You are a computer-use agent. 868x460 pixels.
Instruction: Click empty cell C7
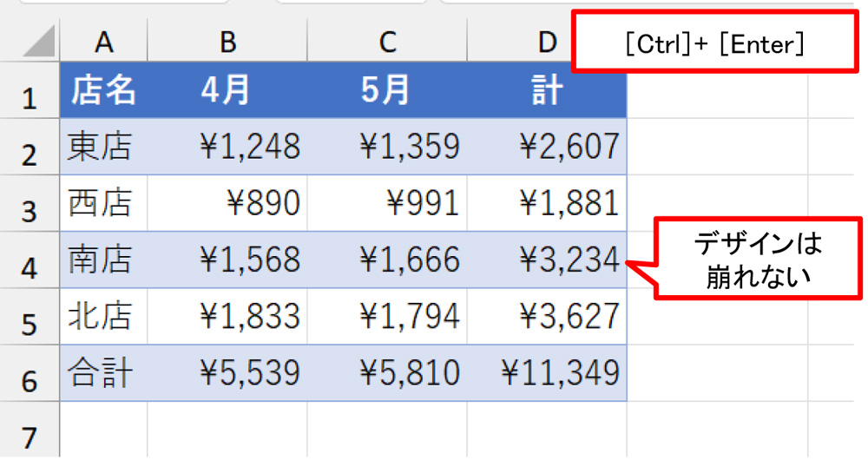[387, 430]
